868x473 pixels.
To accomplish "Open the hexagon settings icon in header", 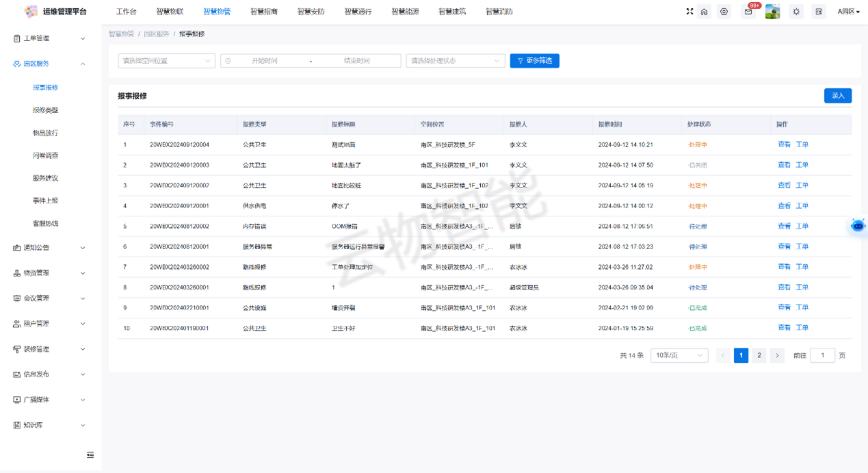I will pos(724,12).
